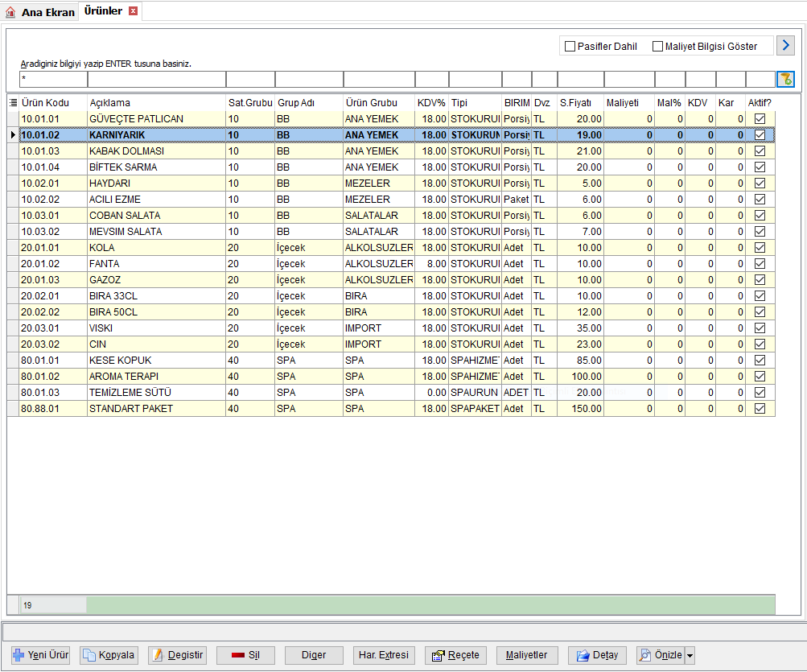The image size is (807, 672).
Task: Enable the Pasifler Dahil checkbox
Action: (570, 47)
